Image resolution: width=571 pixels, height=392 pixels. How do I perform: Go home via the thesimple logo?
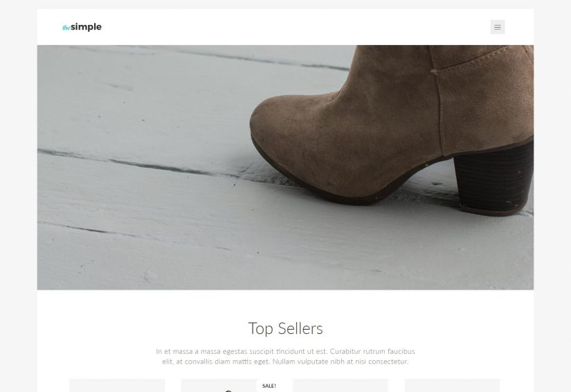tap(82, 27)
